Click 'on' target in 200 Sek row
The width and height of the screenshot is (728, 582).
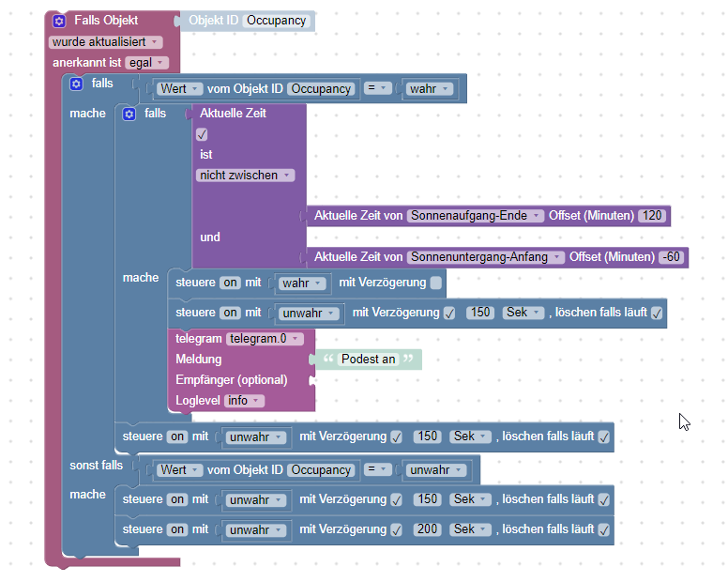(x=177, y=530)
